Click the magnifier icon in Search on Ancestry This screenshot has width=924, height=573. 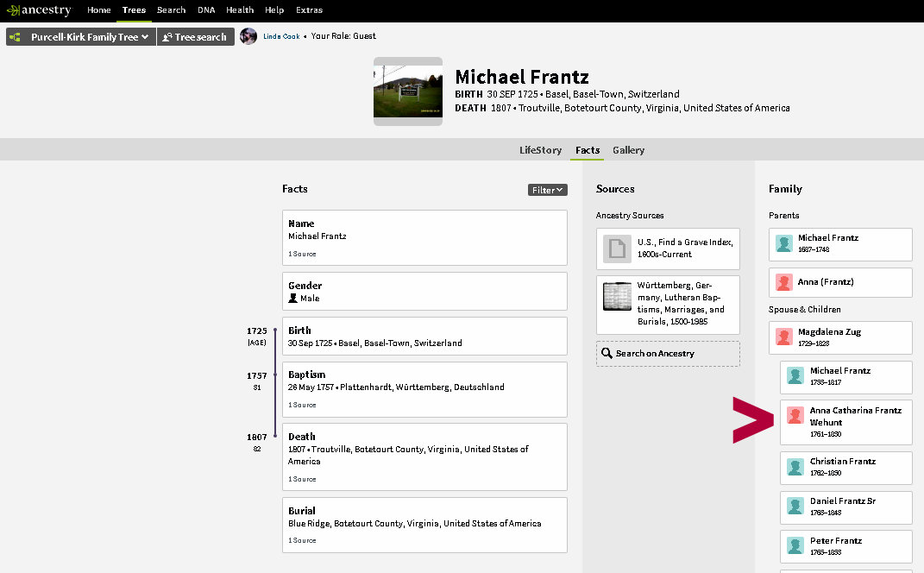pos(607,354)
